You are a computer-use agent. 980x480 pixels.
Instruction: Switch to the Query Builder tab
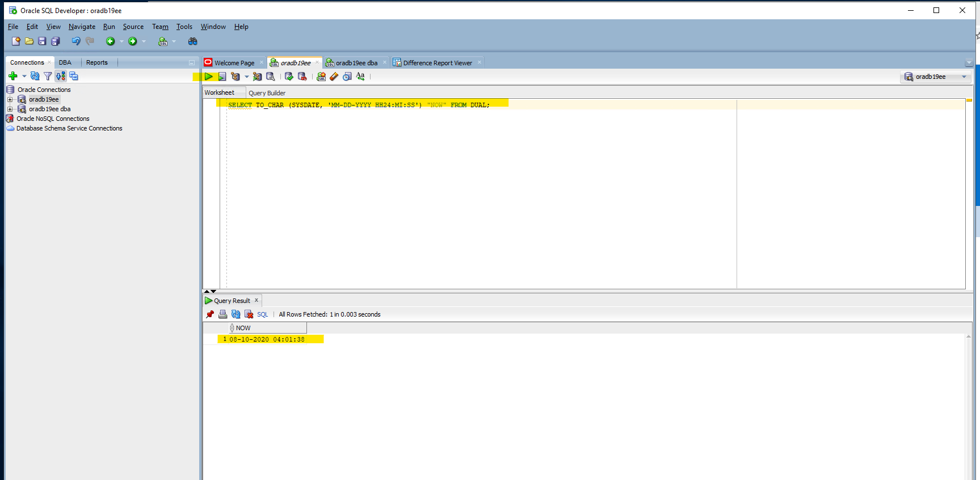pyautogui.click(x=267, y=93)
